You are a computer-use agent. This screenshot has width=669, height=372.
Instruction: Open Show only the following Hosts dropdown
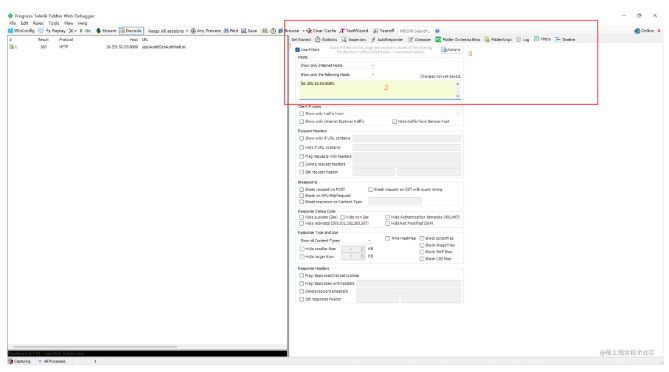[337, 75]
